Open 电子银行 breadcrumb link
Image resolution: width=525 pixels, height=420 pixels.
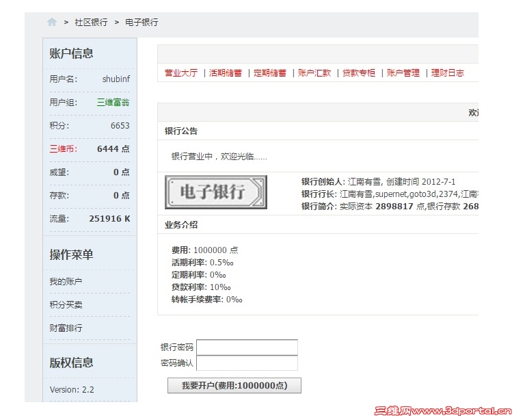click(142, 23)
